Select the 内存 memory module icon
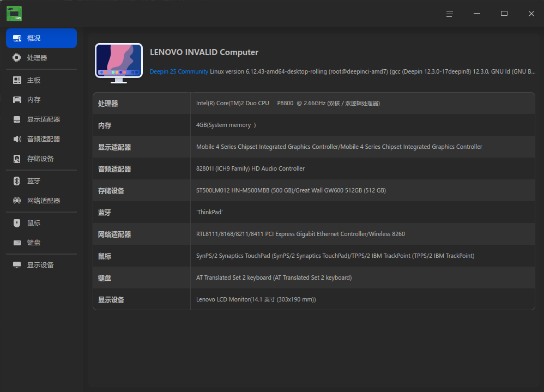 point(17,100)
